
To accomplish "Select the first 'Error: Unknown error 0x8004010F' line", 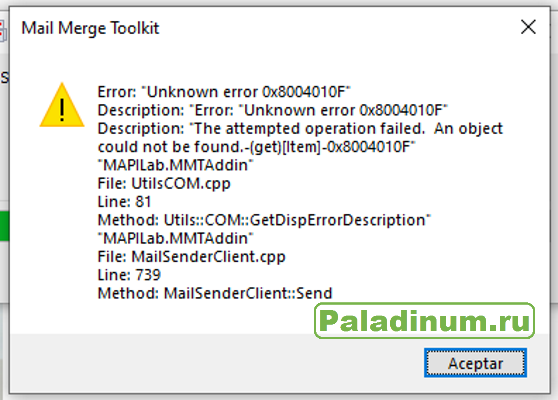I will tap(224, 92).
